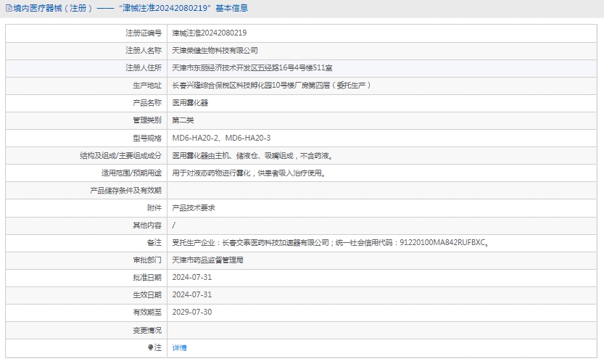Click registrant name 天津荣健生物科技有限公司
Screen dimensions: 604x364
point(215,51)
